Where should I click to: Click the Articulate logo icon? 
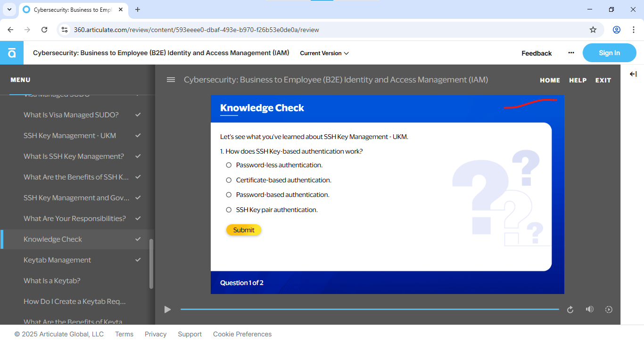[x=12, y=53]
